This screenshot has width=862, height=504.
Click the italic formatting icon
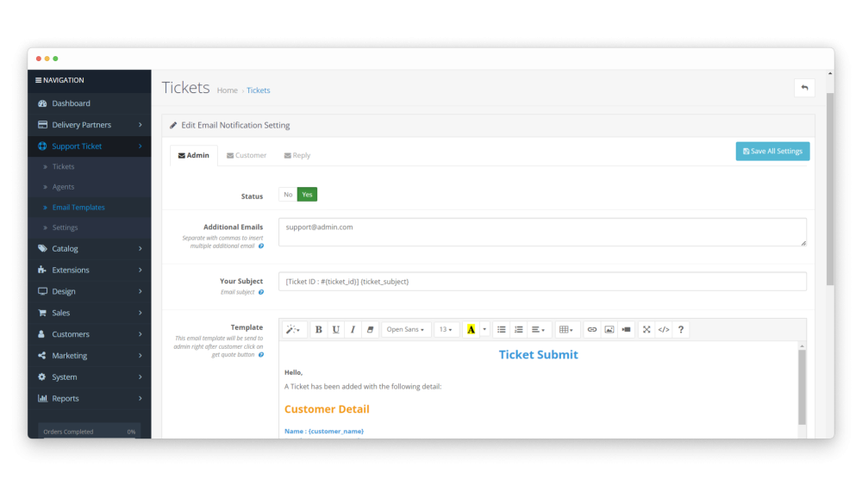353,329
